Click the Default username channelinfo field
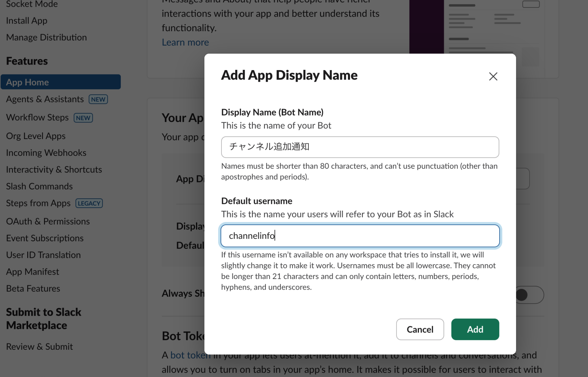 point(360,236)
